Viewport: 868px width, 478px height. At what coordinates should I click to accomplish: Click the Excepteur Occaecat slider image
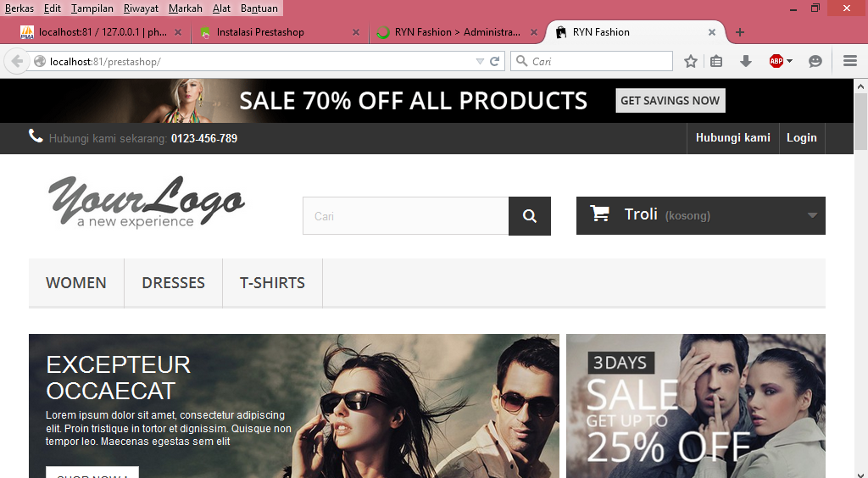pyautogui.click(x=294, y=405)
